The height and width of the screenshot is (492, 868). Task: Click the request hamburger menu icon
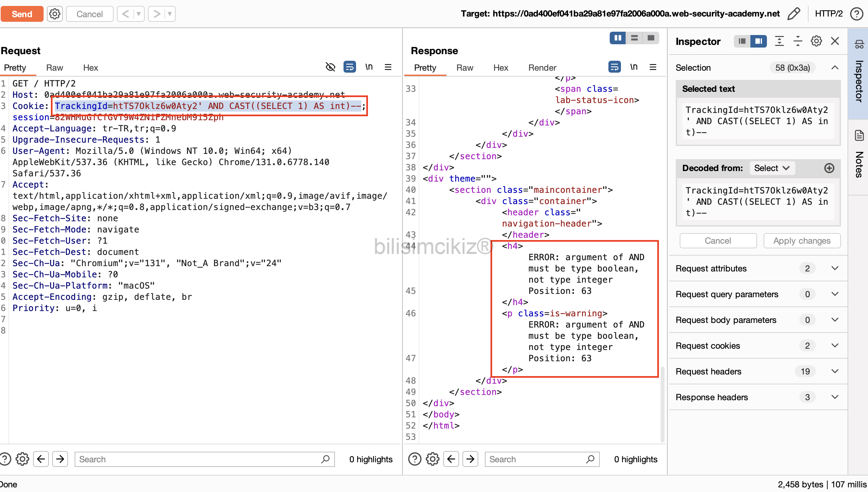pos(388,67)
